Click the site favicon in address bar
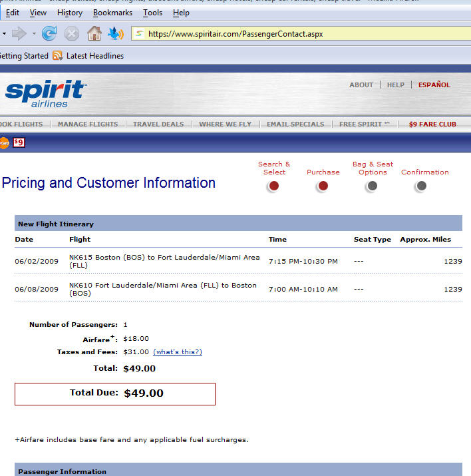471x476 pixels. (139, 34)
